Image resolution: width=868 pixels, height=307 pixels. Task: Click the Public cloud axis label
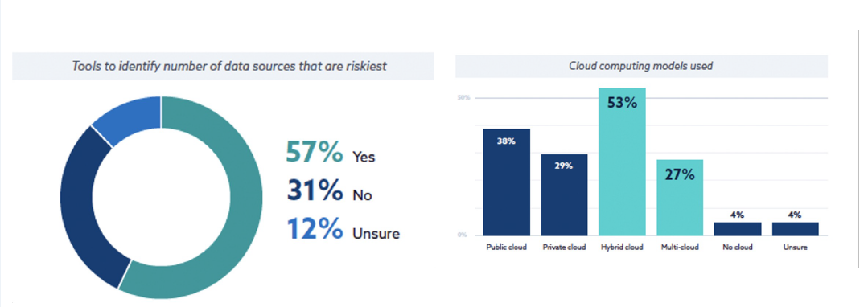507,248
